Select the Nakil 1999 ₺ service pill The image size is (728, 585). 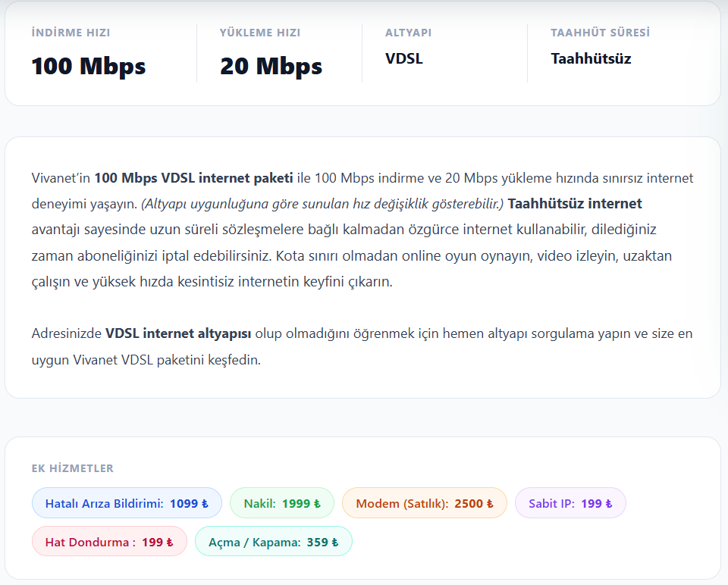tap(282, 503)
